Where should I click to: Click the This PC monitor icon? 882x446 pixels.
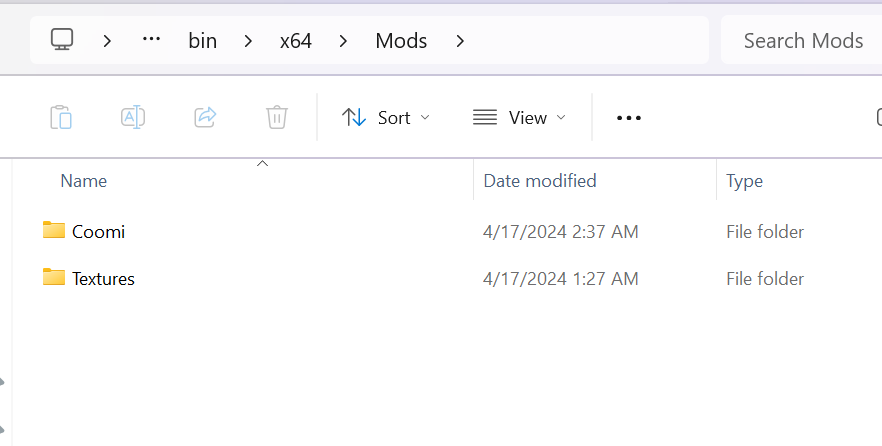coord(62,40)
